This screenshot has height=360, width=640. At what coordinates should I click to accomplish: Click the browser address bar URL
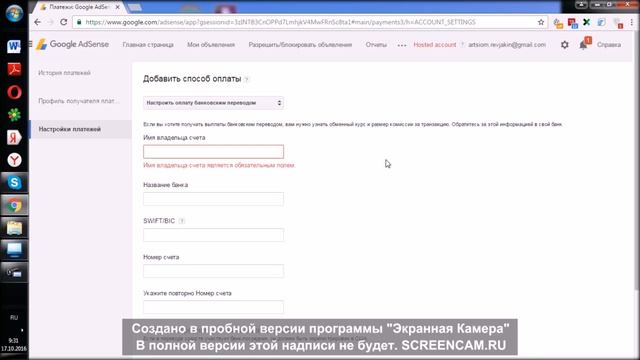[280, 22]
